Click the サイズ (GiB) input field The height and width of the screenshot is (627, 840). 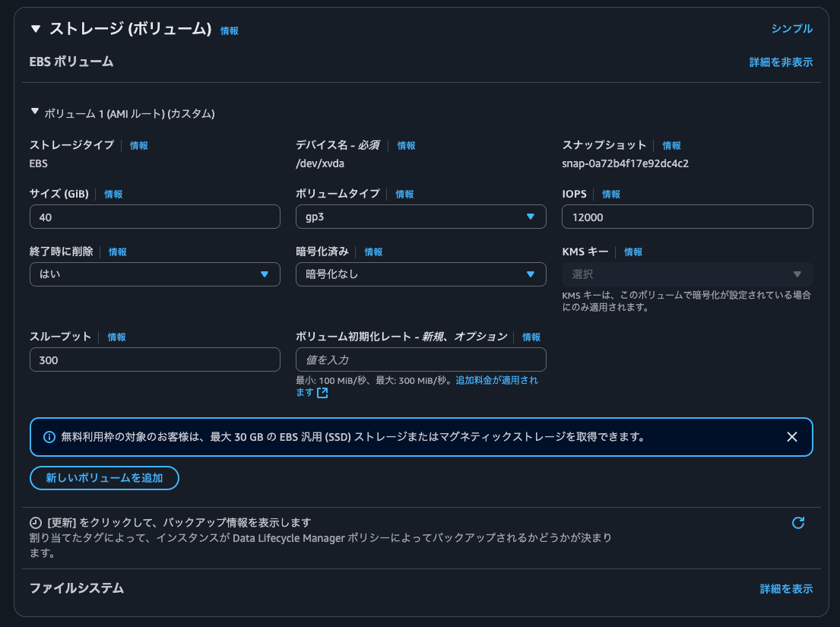pos(154,217)
